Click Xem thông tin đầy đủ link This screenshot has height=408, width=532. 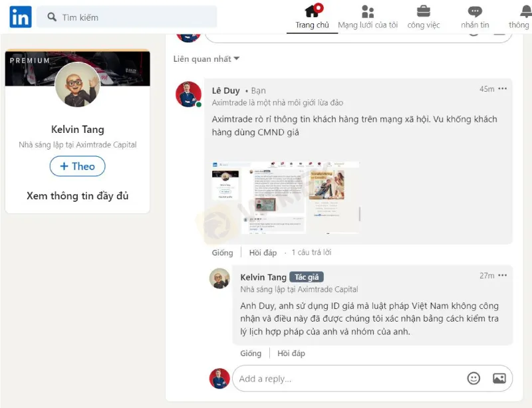[78, 196]
